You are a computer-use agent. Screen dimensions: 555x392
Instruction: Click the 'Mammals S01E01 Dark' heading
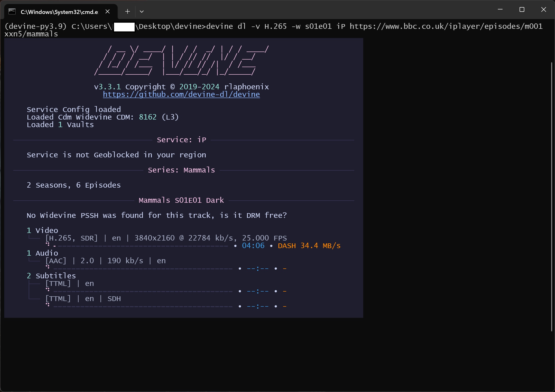point(181,200)
